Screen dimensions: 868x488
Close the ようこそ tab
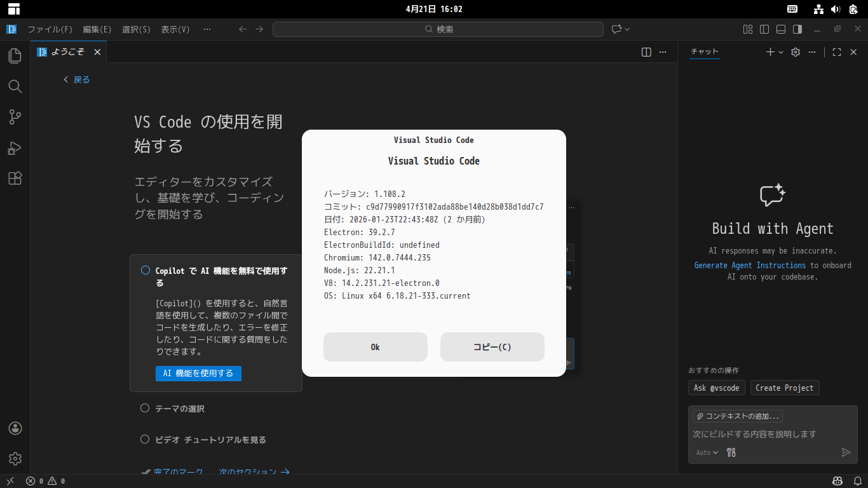97,52
